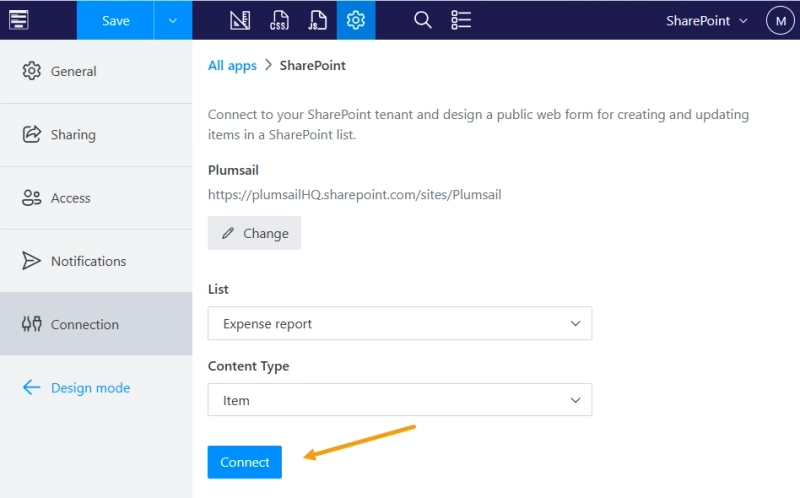Open the List dropdown showing Expense report

pos(399,323)
